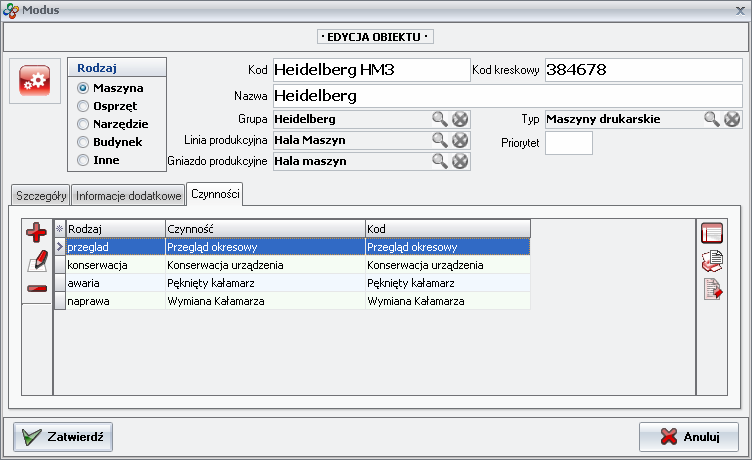Choose the Budynek radio option
Image resolution: width=752 pixels, height=460 pixels.
point(84,142)
